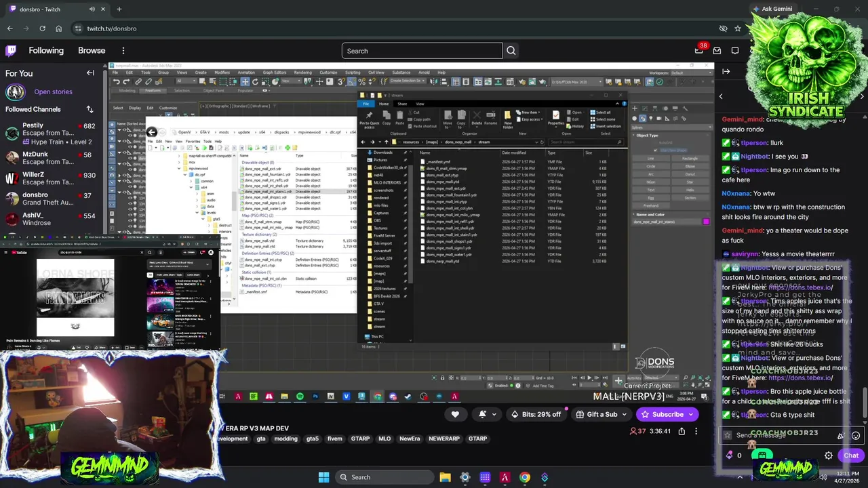The height and width of the screenshot is (488, 868).
Task: Select the Cameras category icon in Create panel
Action: (x=659, y=119)
